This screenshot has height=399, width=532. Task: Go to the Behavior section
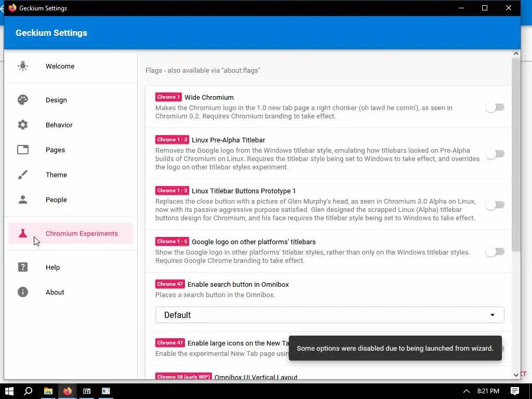[x=71, y=125]
